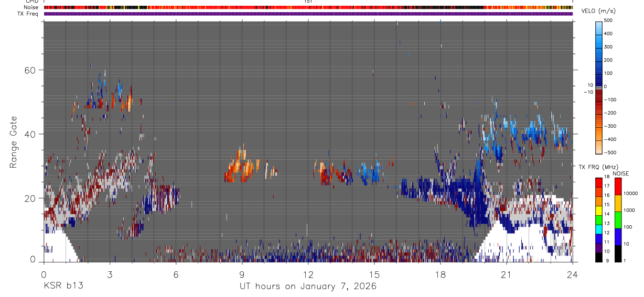Screen dimensions: 644x297
Task: Click the 12 tick on UT hours axis
Action: click(x=308, y=274)
